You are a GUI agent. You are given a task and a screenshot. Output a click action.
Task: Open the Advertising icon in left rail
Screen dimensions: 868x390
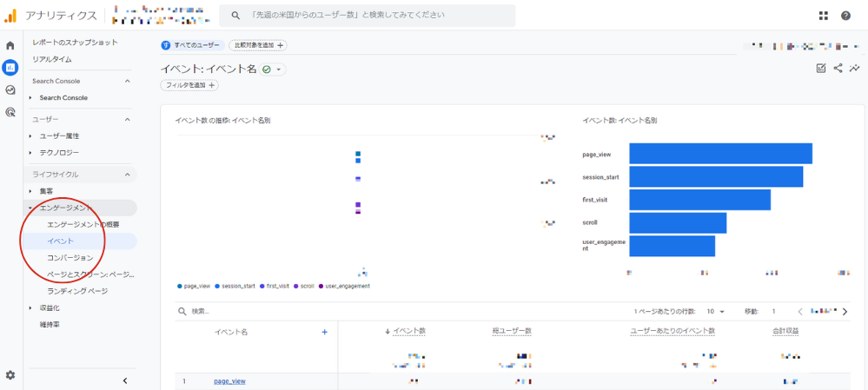[x=10, y=112]
